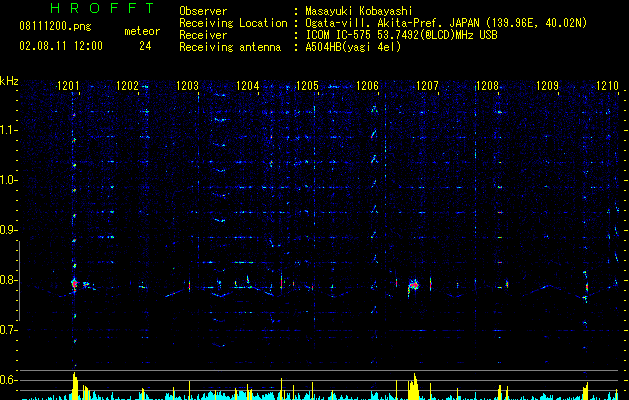Click the 1201 time marker
The width and height of the screenshot is (629, 400).
68,86
